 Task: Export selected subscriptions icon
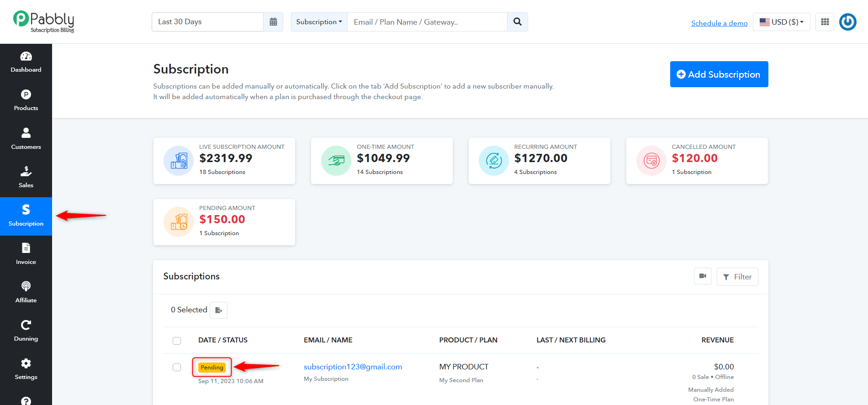tap(219, 310)
